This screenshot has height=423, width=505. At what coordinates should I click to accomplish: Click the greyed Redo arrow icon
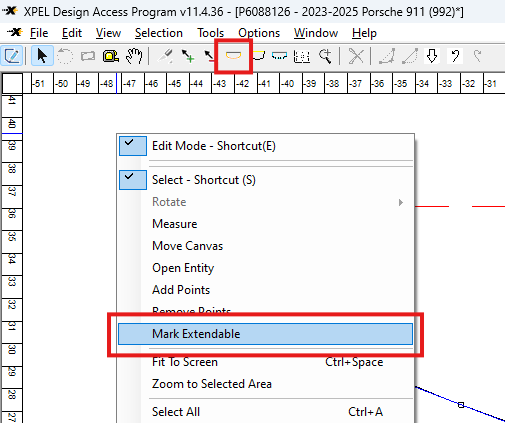tap(478, 56)
